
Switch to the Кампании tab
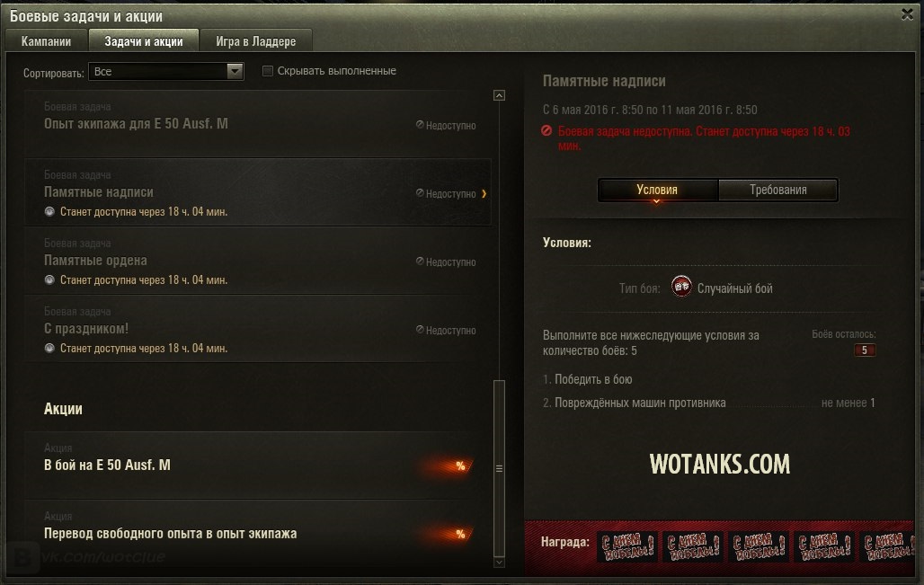46,41
